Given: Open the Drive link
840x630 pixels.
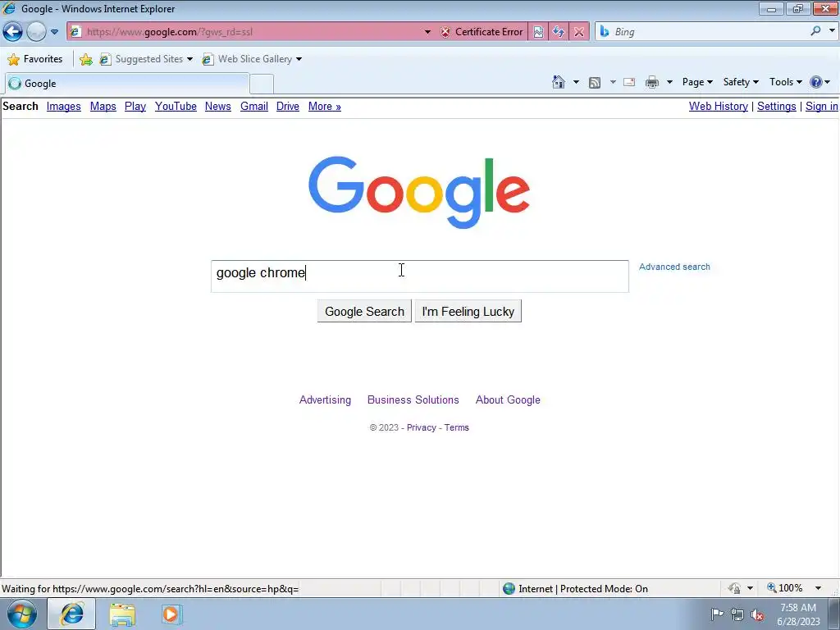Looking at the screenshot, I should point(288,106).
